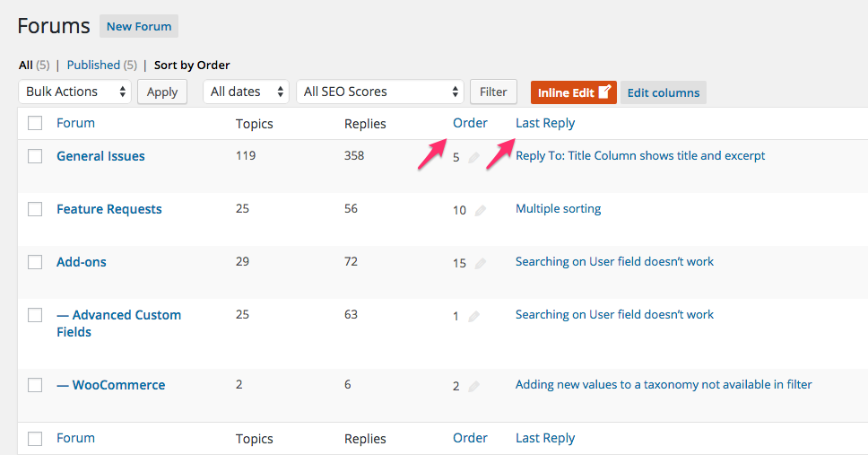Screen dimensions: 868x455
Task: Tick the Add-ons forum checkbox
Action: click(35, 262)
